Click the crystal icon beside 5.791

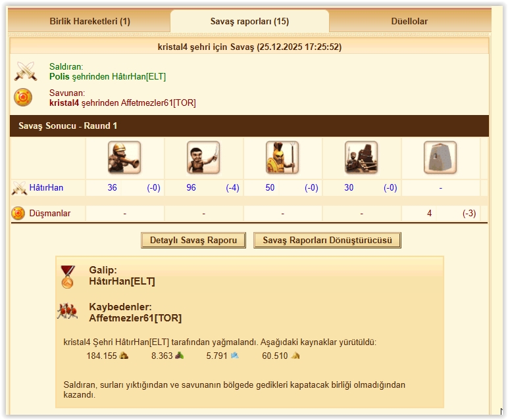pyautogui.click(x=235, y=356)
